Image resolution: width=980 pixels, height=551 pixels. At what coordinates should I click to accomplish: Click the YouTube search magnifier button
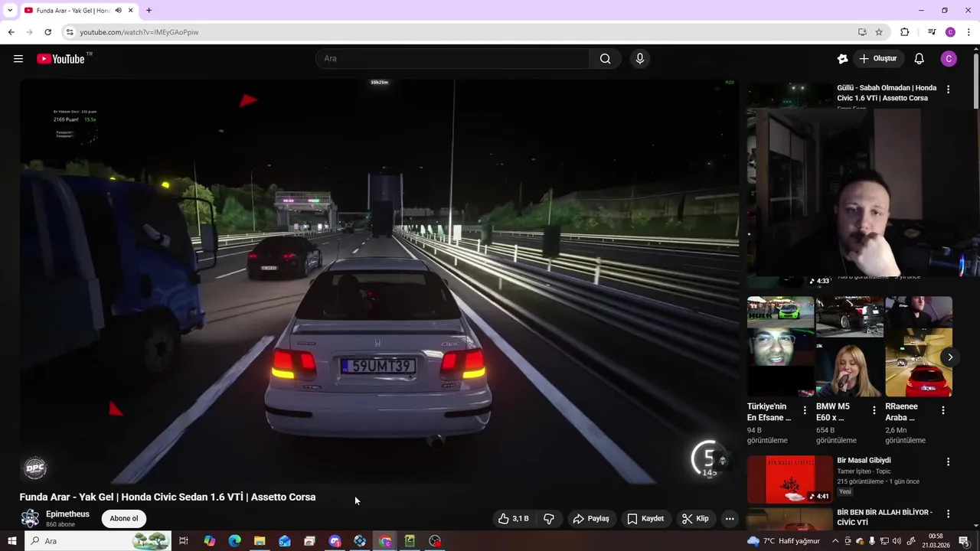(x=605, y=59)
